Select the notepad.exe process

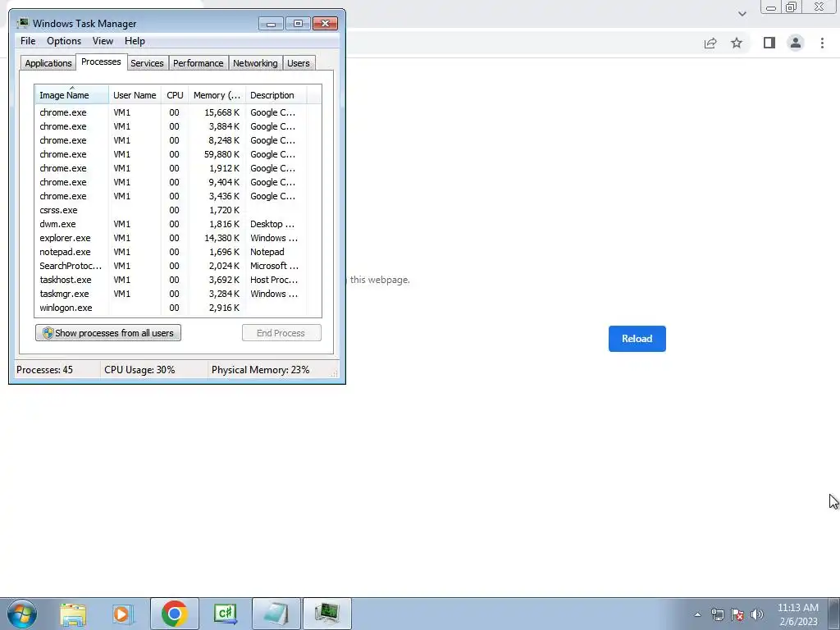click(178, 252)
